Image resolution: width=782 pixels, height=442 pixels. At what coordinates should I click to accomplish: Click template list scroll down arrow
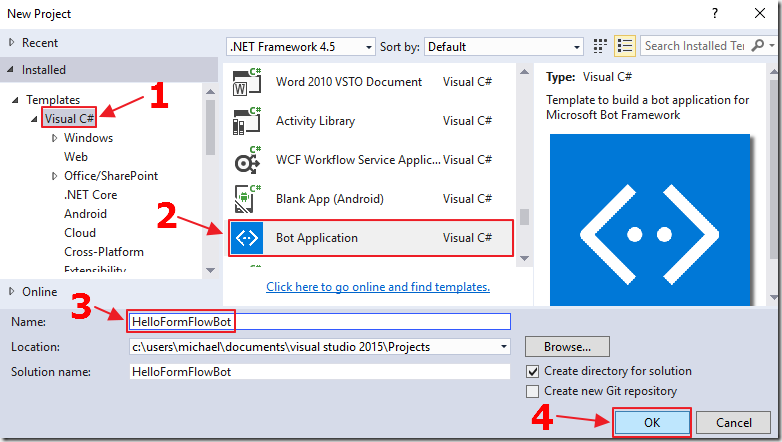(x=524, y=258)
